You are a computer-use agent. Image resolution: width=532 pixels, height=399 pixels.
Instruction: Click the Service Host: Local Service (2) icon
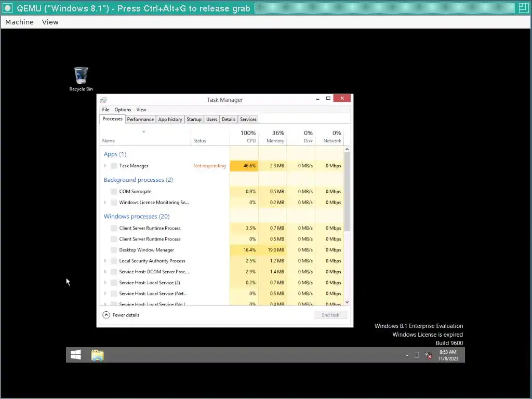[x=114, y=282]
